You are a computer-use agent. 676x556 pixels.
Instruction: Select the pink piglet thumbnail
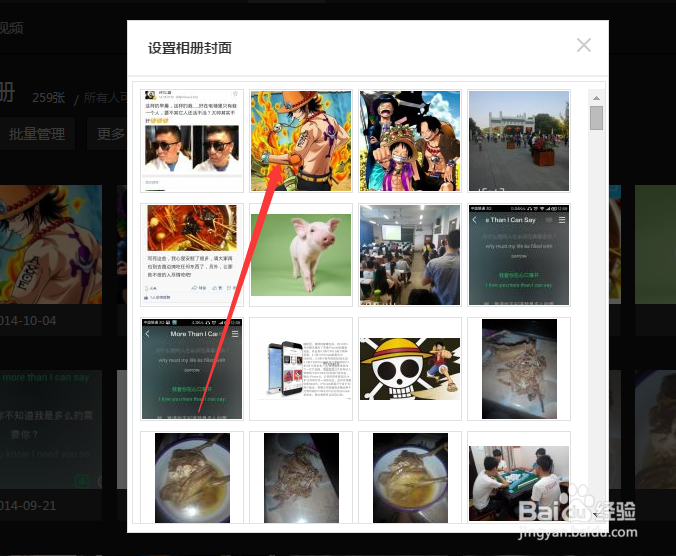coord(301,255)
